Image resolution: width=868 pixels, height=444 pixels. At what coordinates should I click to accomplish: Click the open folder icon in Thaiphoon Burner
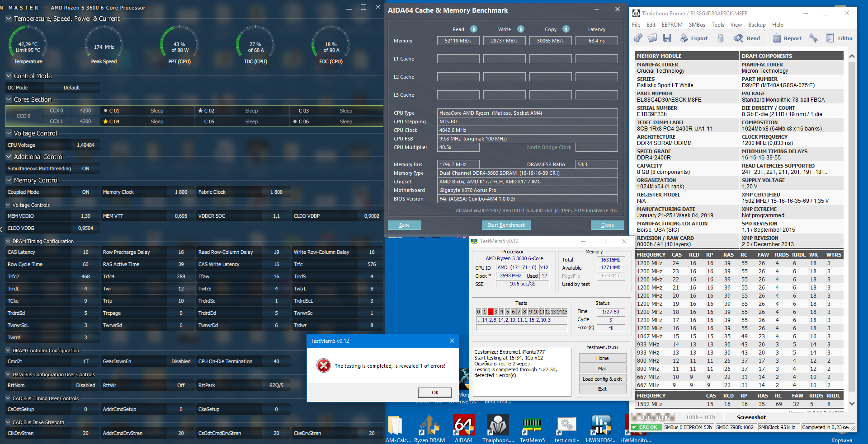(x=652, y=38)
